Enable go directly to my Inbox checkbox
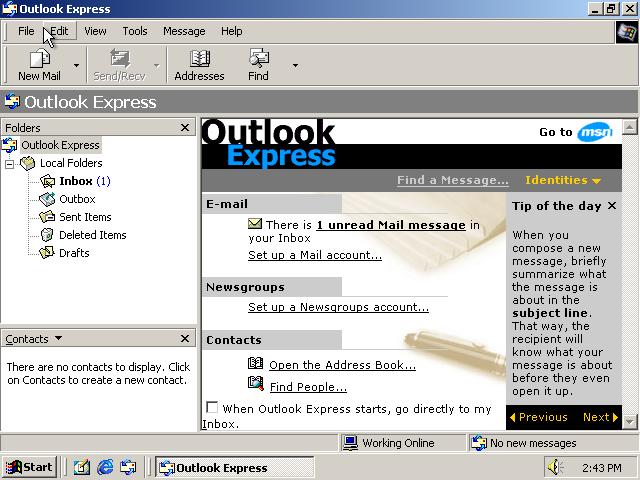The height and width of the screenshot is (480, 640). coord(212,407)
